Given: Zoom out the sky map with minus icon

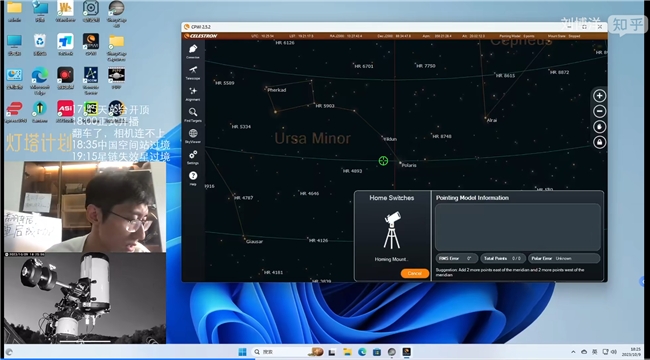Looking at the screenshot, I should [x=599, y=111].
